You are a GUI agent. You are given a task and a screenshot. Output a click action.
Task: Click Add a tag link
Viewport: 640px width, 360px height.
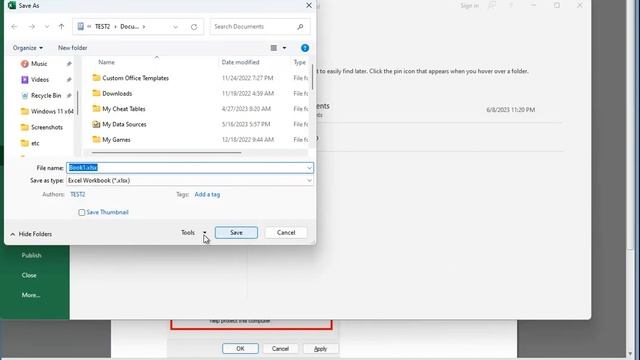207,194
